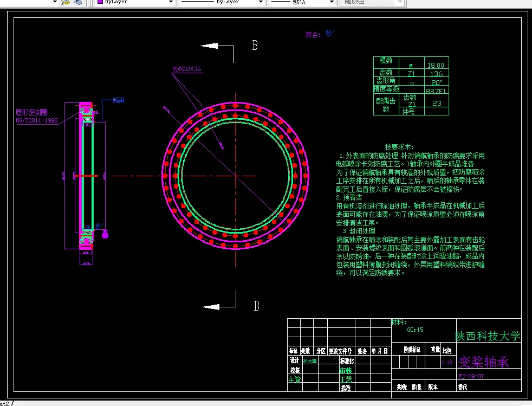This screenshot has height=406, width=532.
Task: Select the 技要求术: heading
Action: (399, 147)
